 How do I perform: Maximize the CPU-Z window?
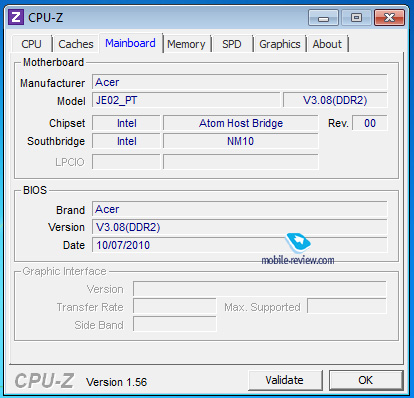[356, 17]
